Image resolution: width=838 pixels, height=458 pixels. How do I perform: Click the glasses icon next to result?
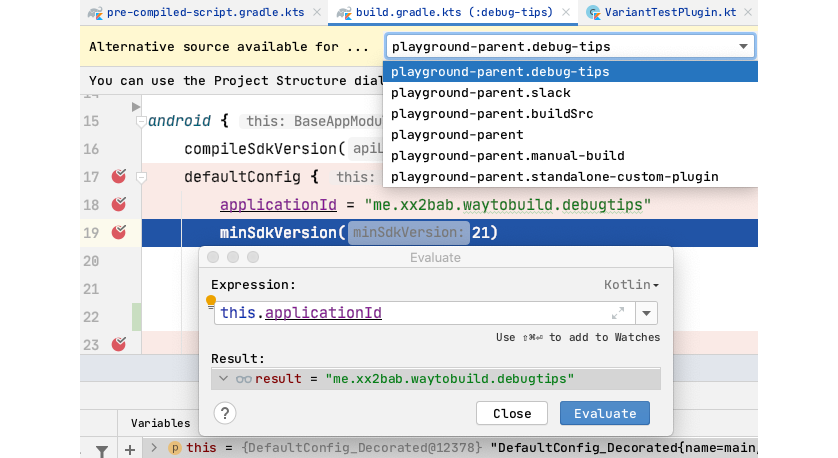pos(244,379)
